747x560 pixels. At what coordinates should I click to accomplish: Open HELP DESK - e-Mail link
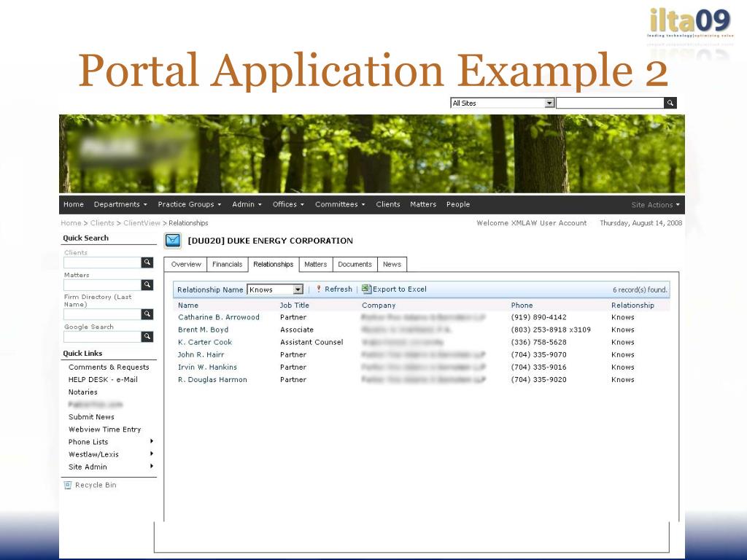(103, 379)
